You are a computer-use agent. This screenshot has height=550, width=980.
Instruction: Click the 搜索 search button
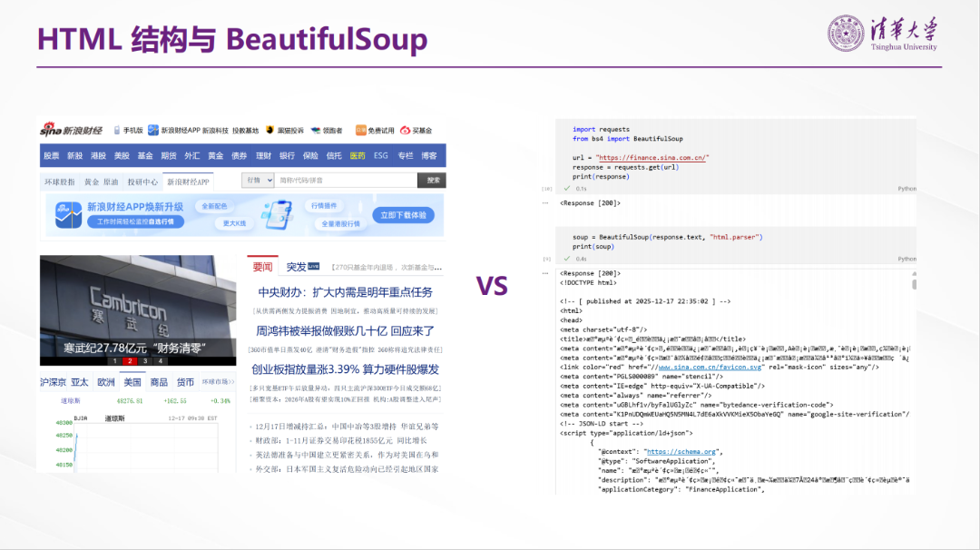point(432,180)
